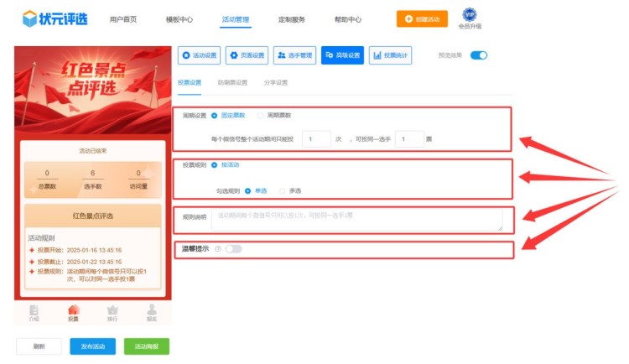Enable the 温馨提示 toggle switch
This screenshot has height=364, width=629.
(x=232, y=249)
